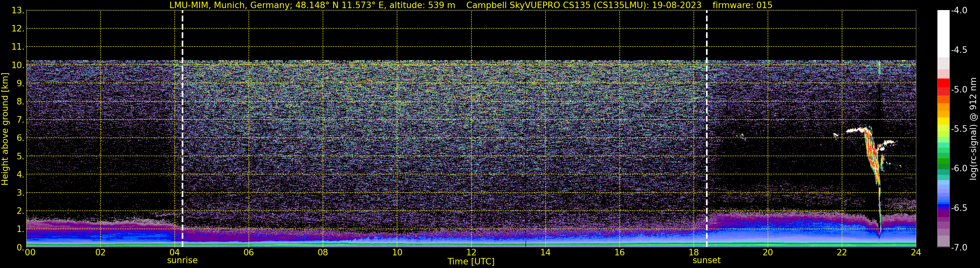
Task: Click the '22' time axis tick label
Action: pos(842,252)
